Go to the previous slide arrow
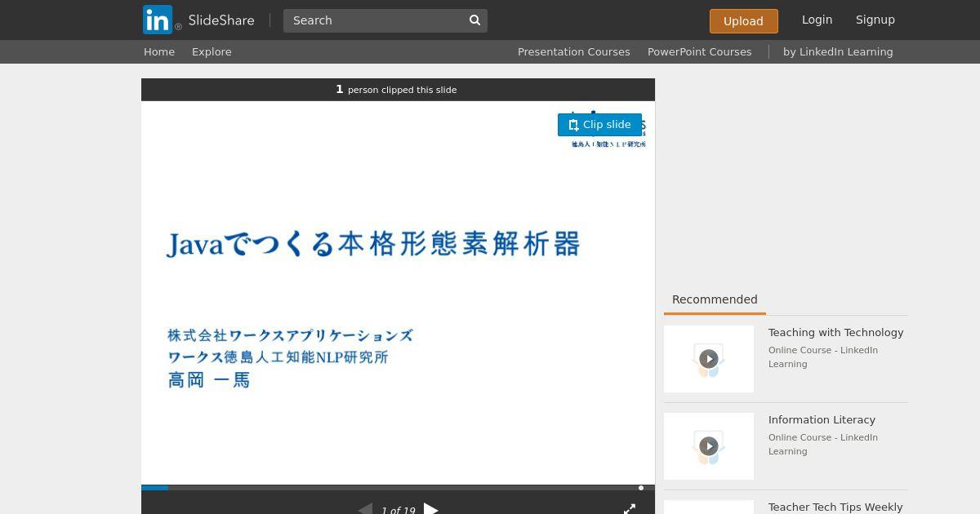Viewport: 980px width, 514px height. 365,510
